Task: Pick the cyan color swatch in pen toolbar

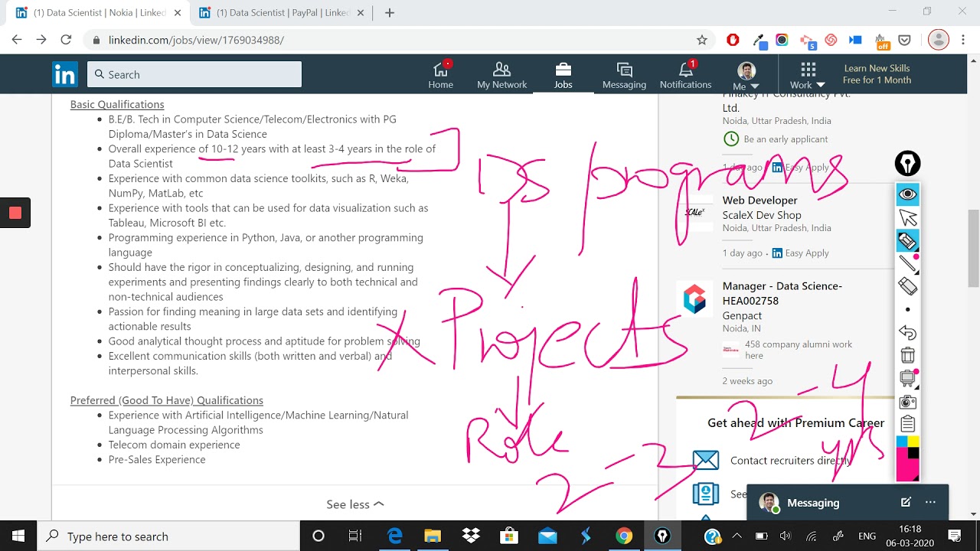Action: [x=902, y=442]
